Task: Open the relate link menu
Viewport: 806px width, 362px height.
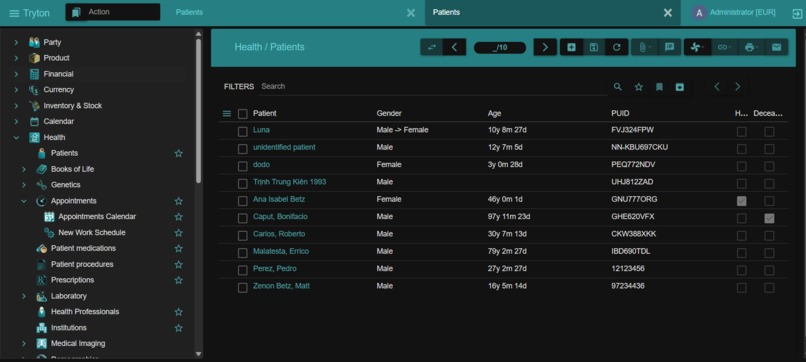Action: pyautogui.click(x=724, y=47)
